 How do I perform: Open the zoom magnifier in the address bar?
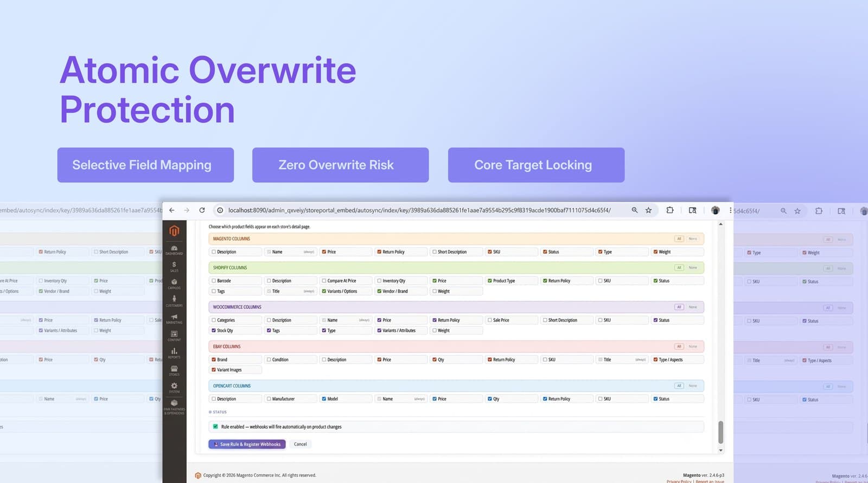coord(634,210)
